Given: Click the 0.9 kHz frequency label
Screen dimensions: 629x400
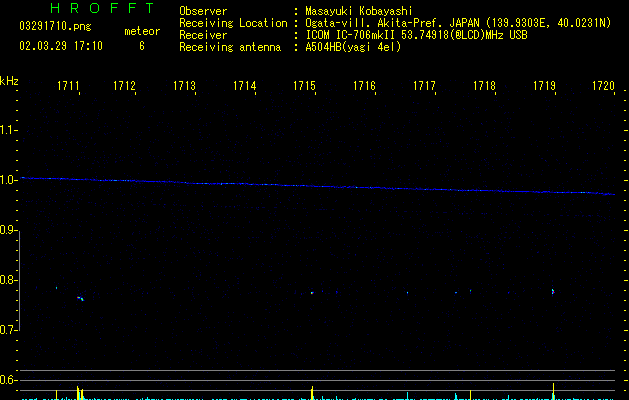Looking at the screenshot, I should tap(9, 230).
